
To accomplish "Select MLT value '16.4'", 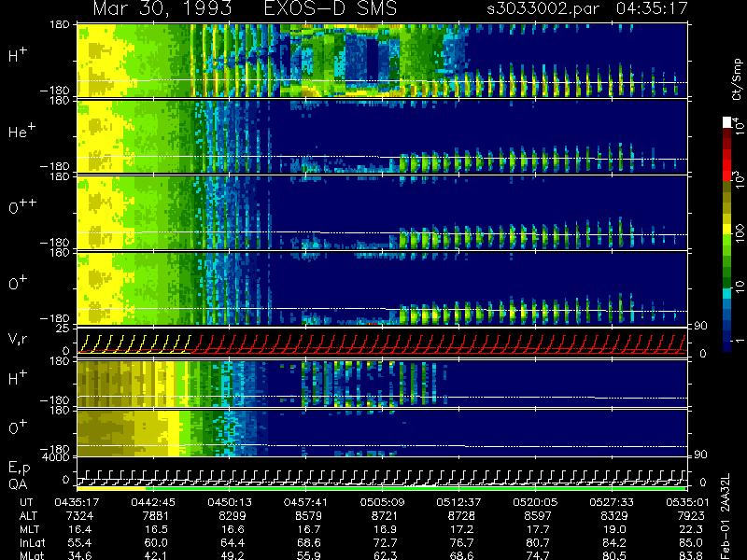I will pyautogui.click(x=79, y=529).
